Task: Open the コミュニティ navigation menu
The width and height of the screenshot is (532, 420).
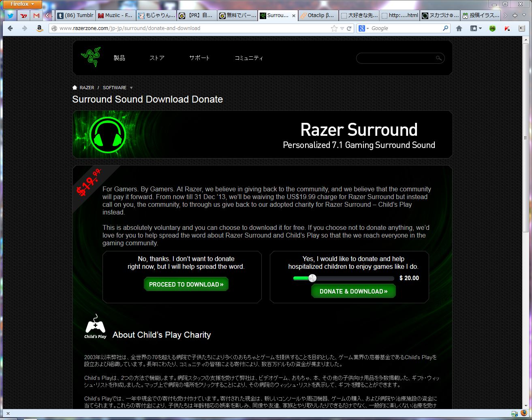Action: tap(249, 58)
